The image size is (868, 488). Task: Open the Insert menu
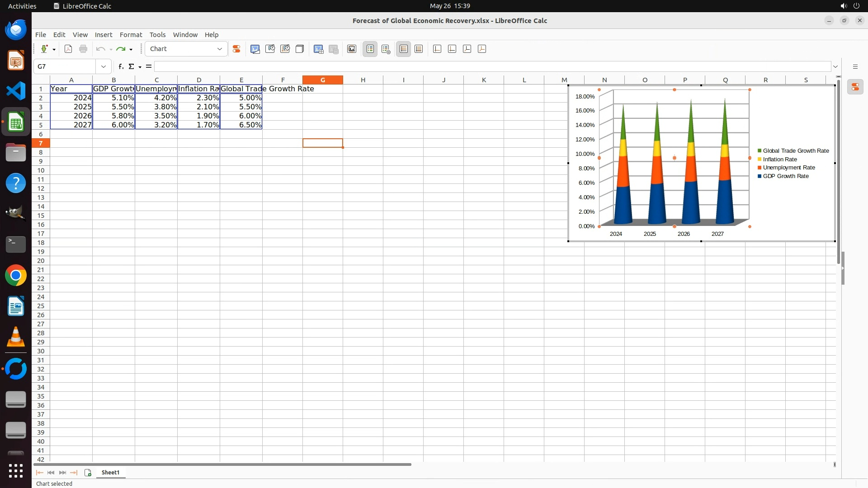point(103,35)
